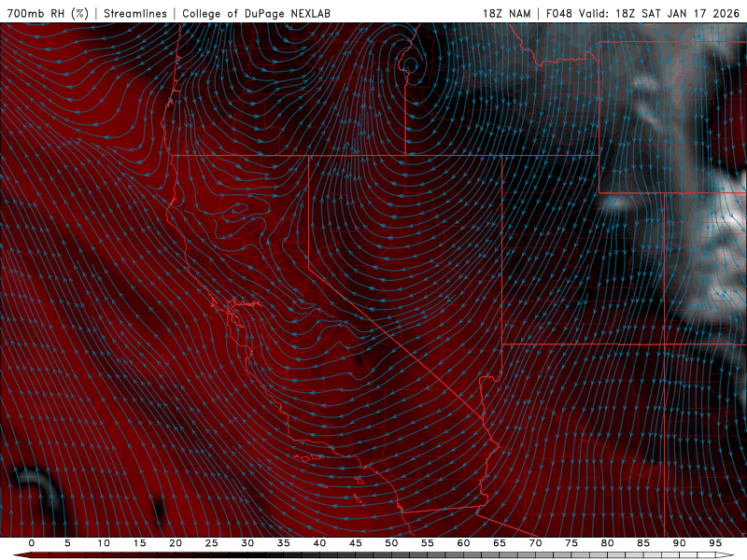Click the "55" color scale label
This screenshot has width=747, height=560.
pyautogui.click(x=428, y=543)
